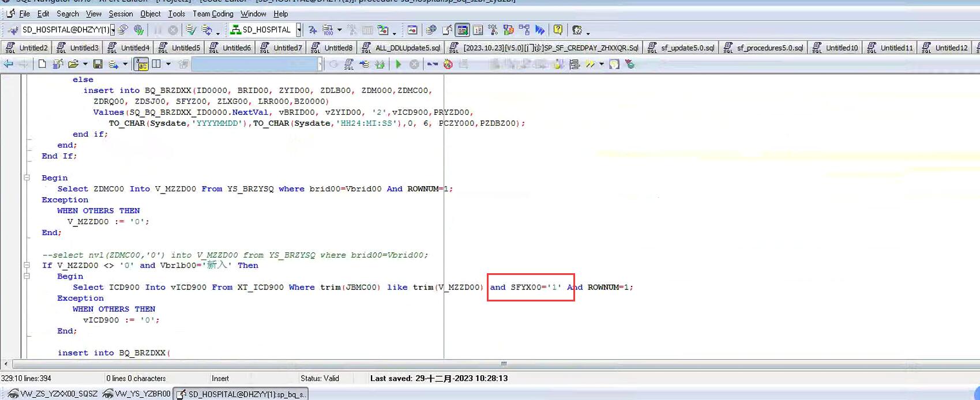Expand dropdown arrow next to lightning icon

(x=601, y=64)
